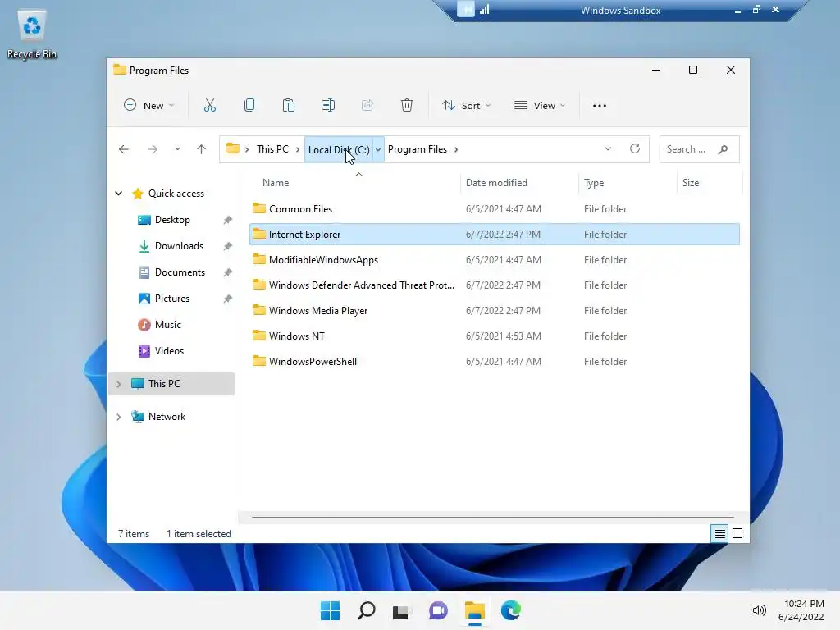This screenshot has width=840, height=630.
Task: Select Desktop in Quick access
Action: 172,220
